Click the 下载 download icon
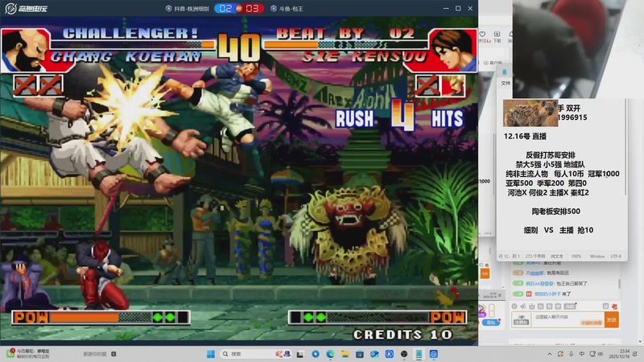This screenshot has width=644, height=362. click(x=497, y=34)
